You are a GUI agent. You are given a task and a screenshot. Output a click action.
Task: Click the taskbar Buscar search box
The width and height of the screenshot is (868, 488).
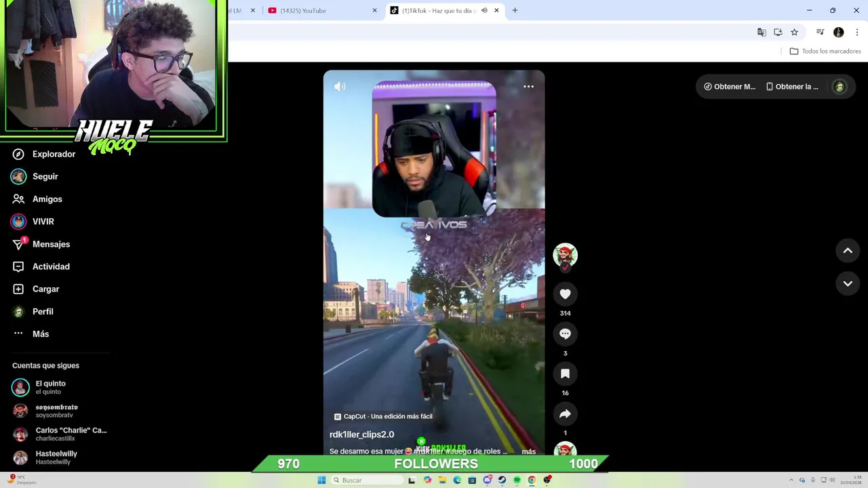366,480
